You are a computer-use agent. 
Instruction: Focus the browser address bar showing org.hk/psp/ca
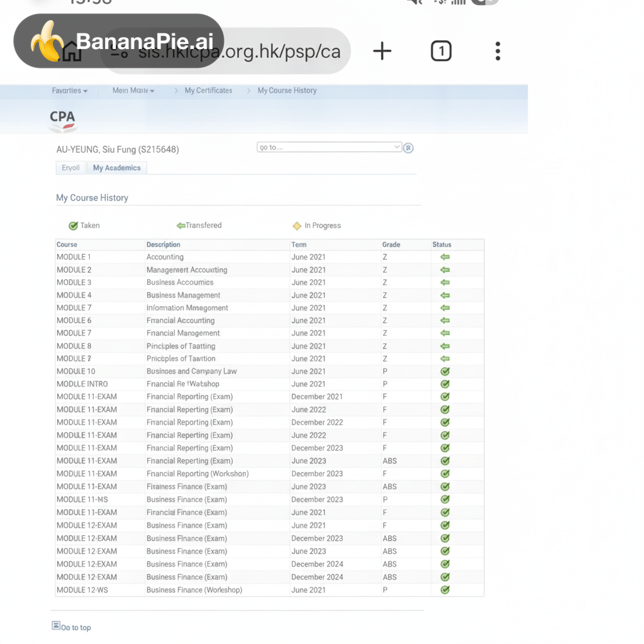coord(225,51)
